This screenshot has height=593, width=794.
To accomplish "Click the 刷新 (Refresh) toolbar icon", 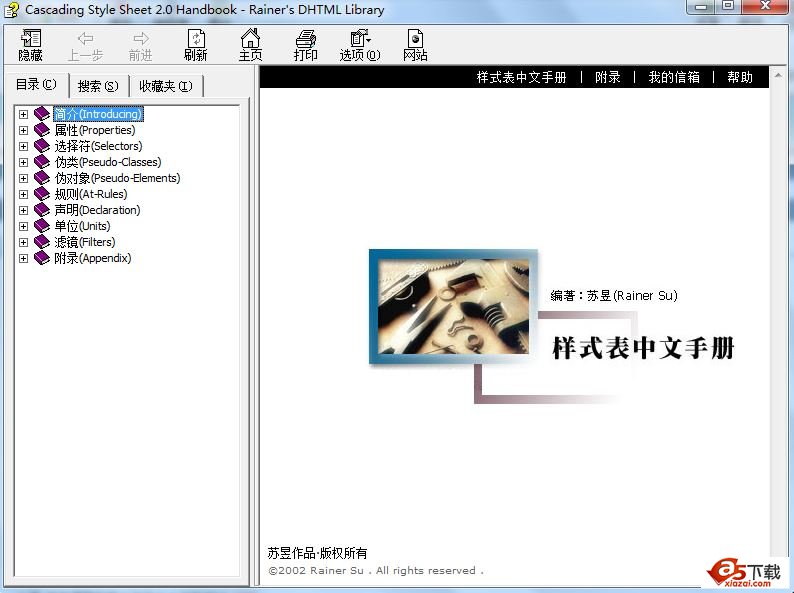I will (x=195, y=45).
